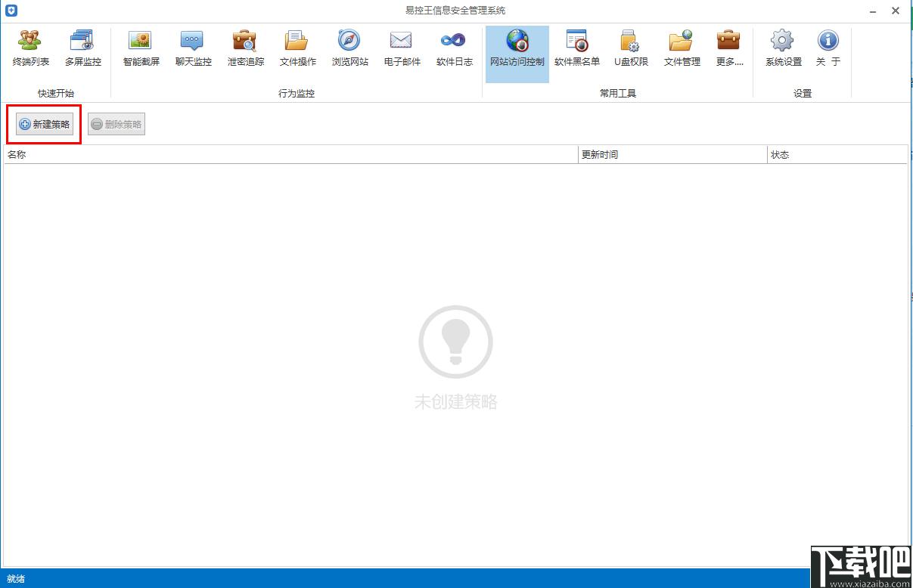
Task: Click the 新建策略 new policy button
Action: 45,124
